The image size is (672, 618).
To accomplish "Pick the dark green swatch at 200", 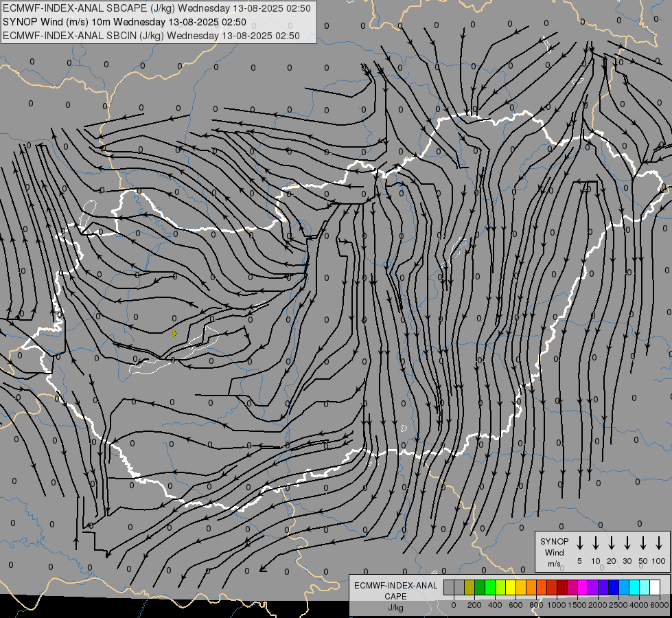I will click(480, 587).
